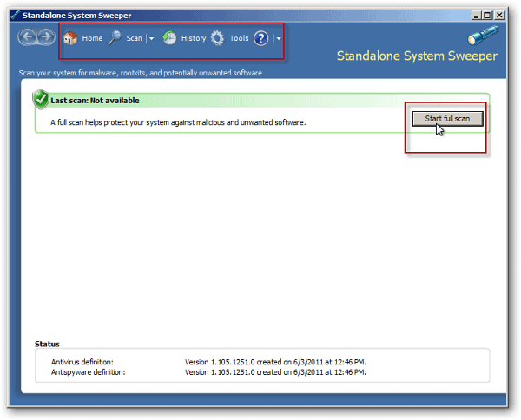Click the Forward navigation arrow
The height and width of the screenshot is (420, 521).
[x=46, y=38]
